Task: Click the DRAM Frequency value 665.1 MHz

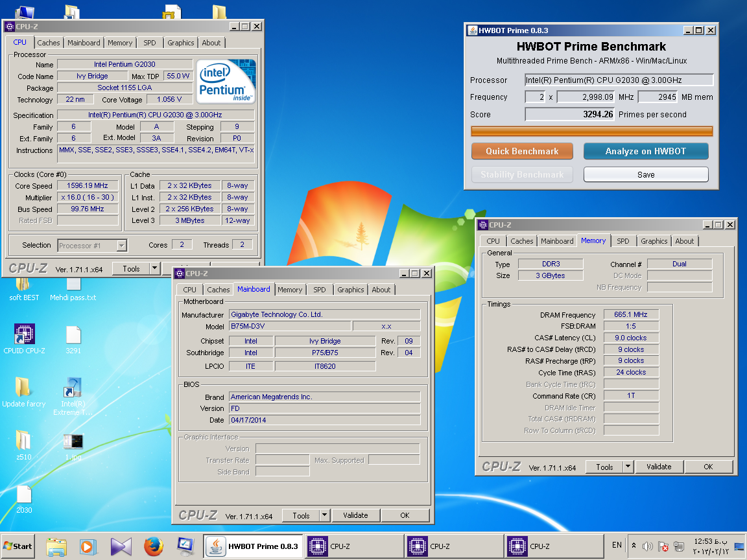Action: click(631, 314)
